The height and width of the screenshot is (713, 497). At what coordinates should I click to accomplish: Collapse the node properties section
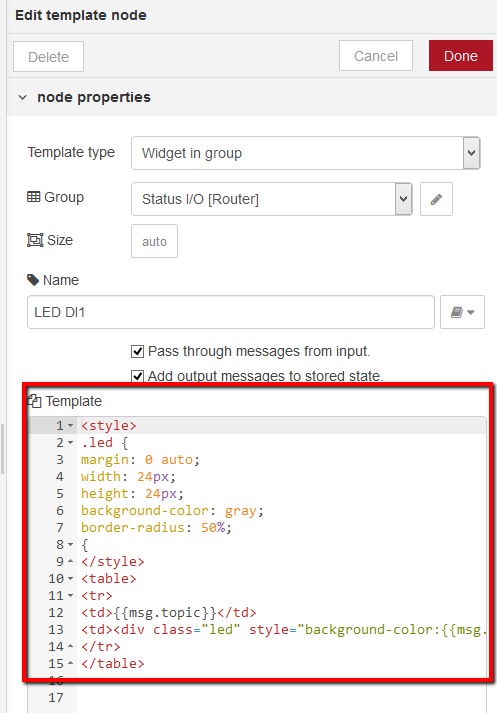[x=23, y=97]
